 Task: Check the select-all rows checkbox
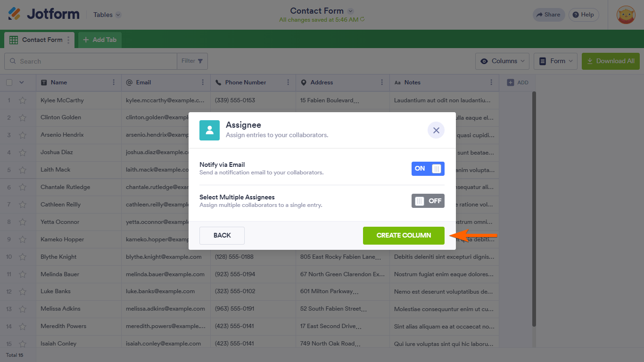tap(9, 82)
